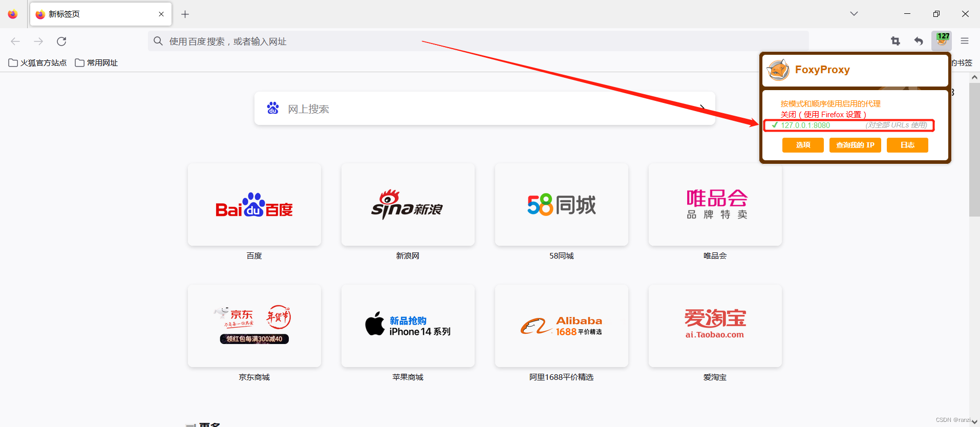Open the 京东商城 shortcut tile
The width and height of the screenshot is (980, 427).
click(x=254, y=326)
